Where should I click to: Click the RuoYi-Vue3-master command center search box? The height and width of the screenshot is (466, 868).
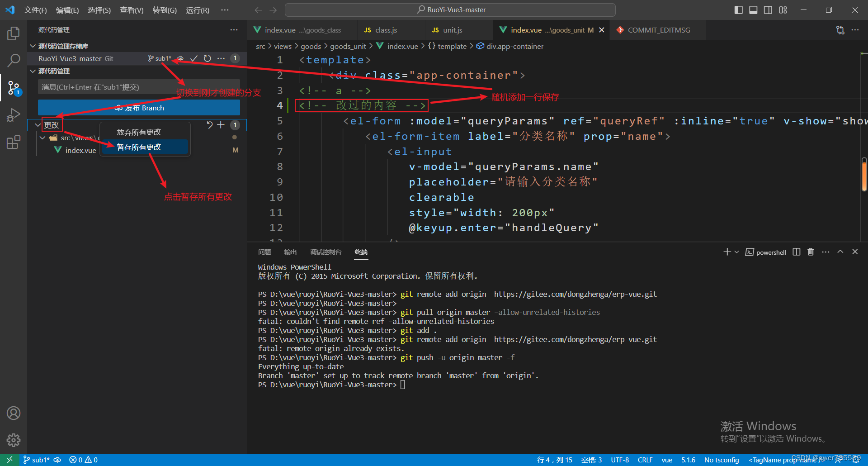pyautogui.click(x=450, y=10)
